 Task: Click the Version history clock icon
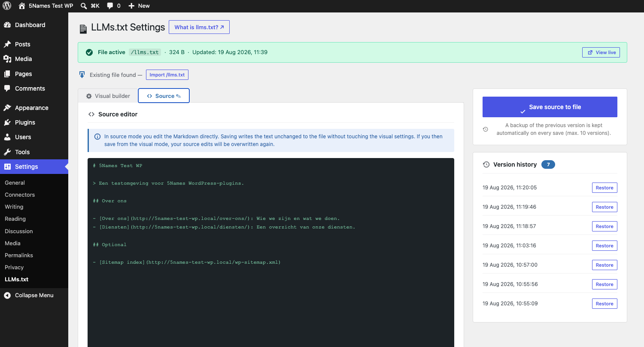486,164
